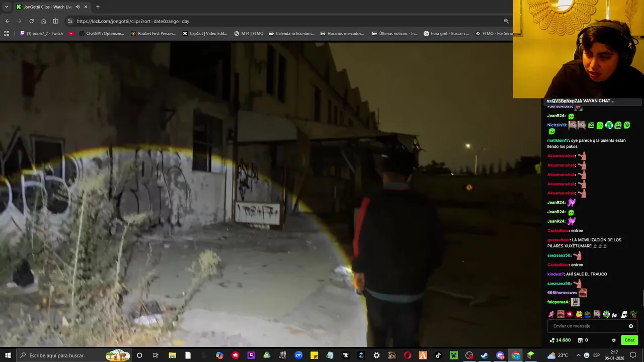Open the chat shop icon showing 0
Image resolution: width=644 pixels, height=362 pixels.
click(x=583, y=340)
